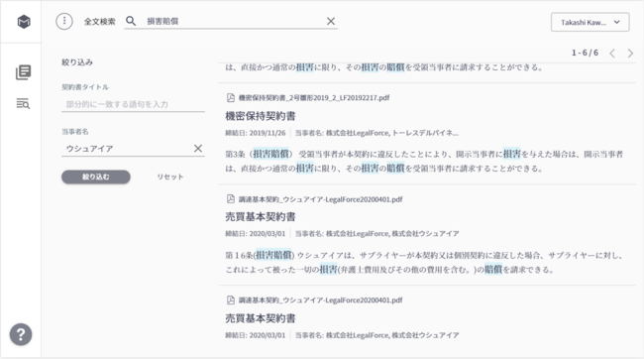Clear the ウシュアイア party name filter
The height and width of the screenshot is (359, 644).
click(x=198, y=149)
